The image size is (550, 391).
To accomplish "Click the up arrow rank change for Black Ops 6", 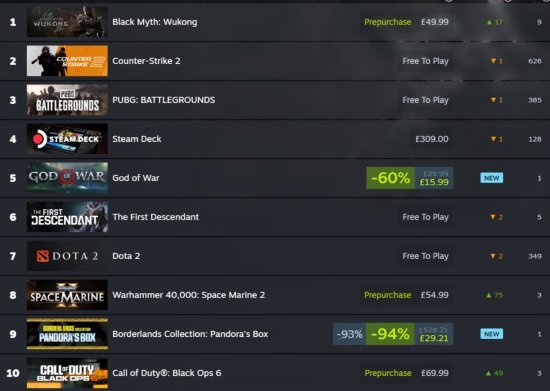I will tap(489, 373).
